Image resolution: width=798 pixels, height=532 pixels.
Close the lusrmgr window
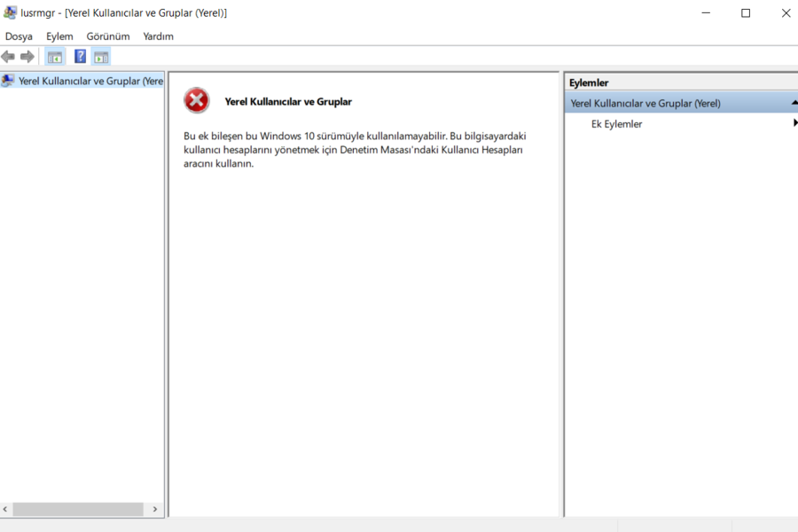tap(786, 12)
